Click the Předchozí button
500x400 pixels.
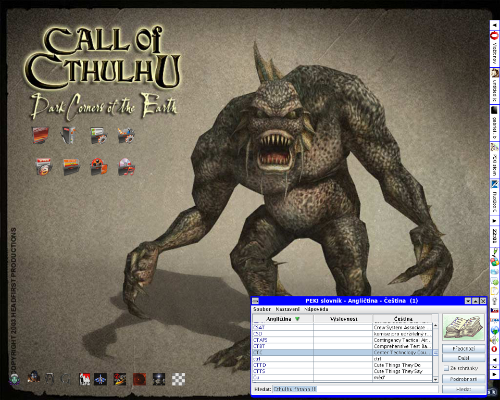(463, 349)
